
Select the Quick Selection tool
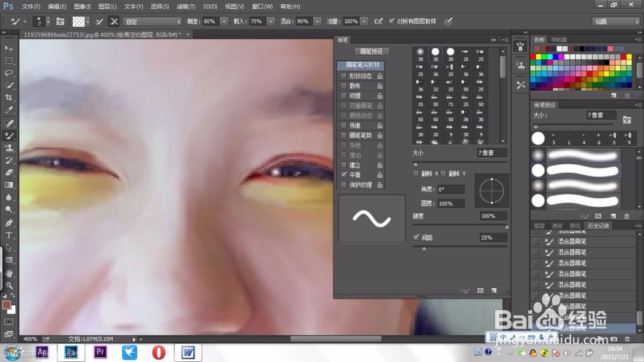point(8,86)
